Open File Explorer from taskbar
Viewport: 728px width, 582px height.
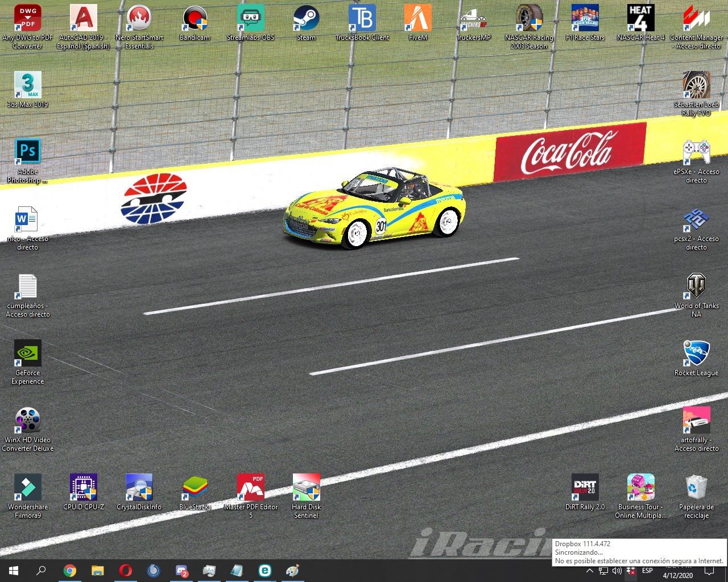97,571
